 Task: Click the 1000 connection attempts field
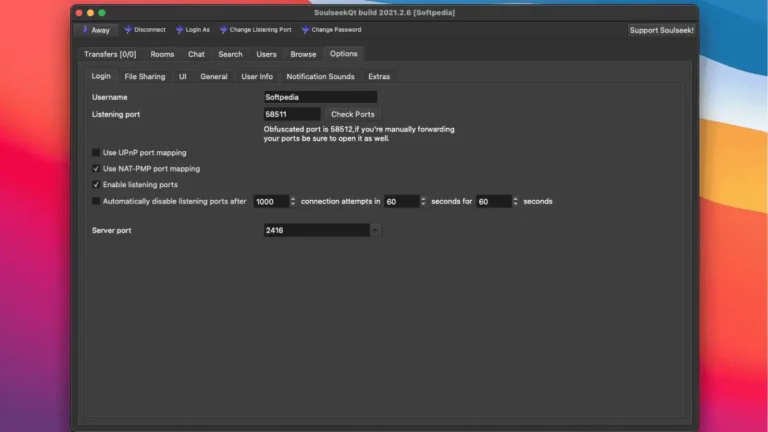pyautogui.click(x=271, y=201)
